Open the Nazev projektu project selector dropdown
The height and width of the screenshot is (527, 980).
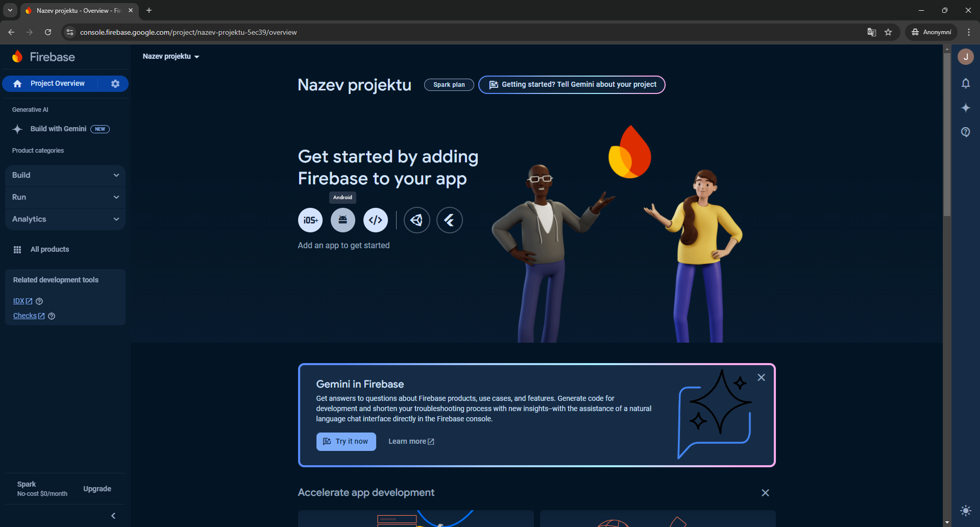click(171, 57)
